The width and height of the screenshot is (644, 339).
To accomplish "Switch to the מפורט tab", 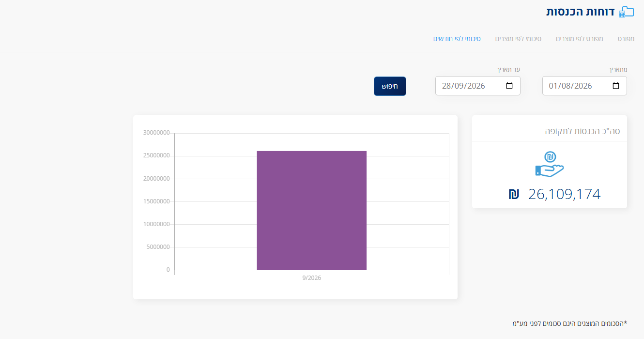I will pyautogui.click(x=626, y=38).
